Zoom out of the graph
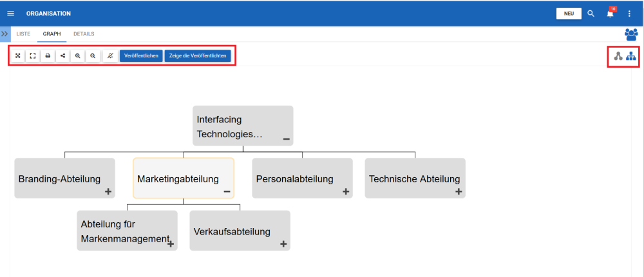Viewport: 644px width, 277px height. click(x=93, y=56)
